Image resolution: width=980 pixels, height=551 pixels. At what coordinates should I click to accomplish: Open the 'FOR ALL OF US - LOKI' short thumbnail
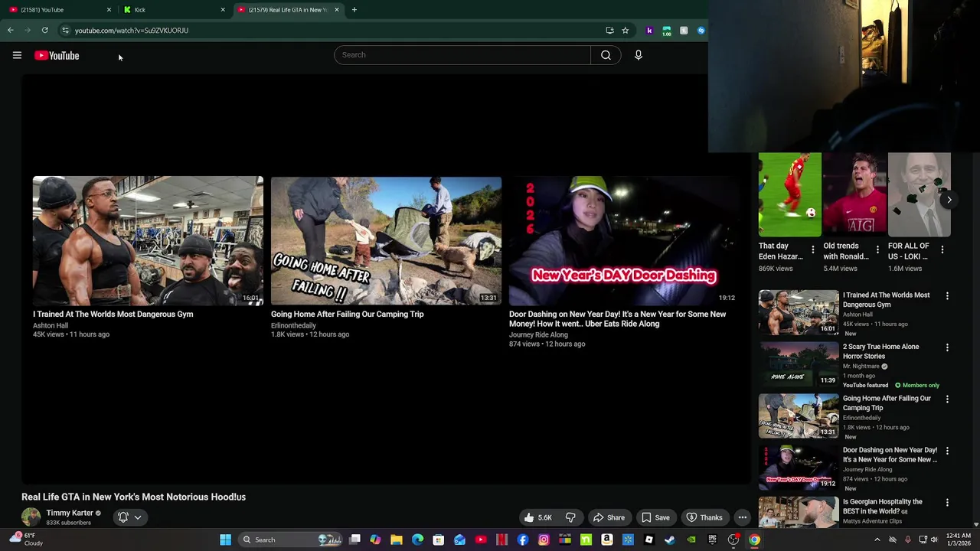pyautogui.click(x=919, y=194)
